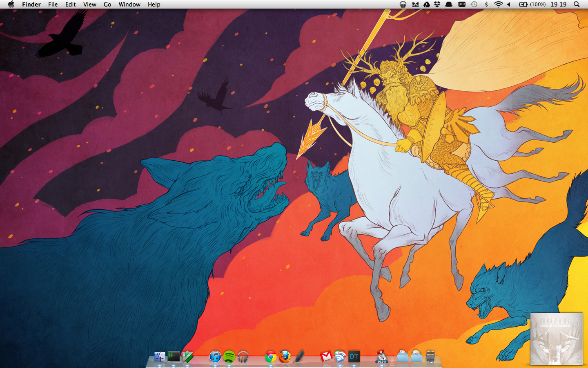
Task: Click the memory chip menu bar icon
Action: 462,4
